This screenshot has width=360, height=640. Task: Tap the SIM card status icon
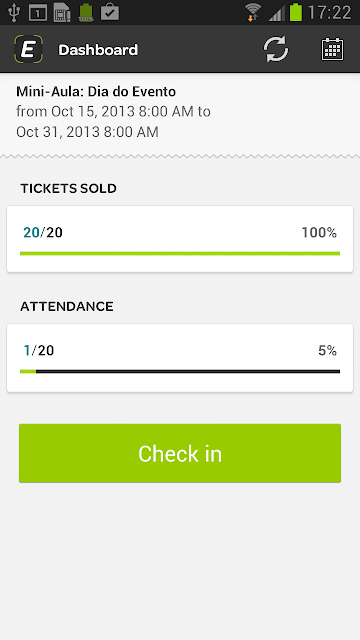(x=62, y=12)
